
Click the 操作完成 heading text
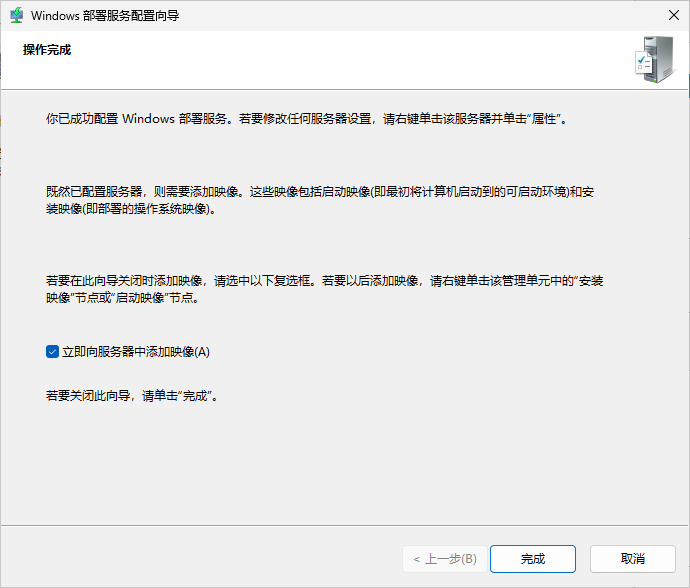(47, 50)
